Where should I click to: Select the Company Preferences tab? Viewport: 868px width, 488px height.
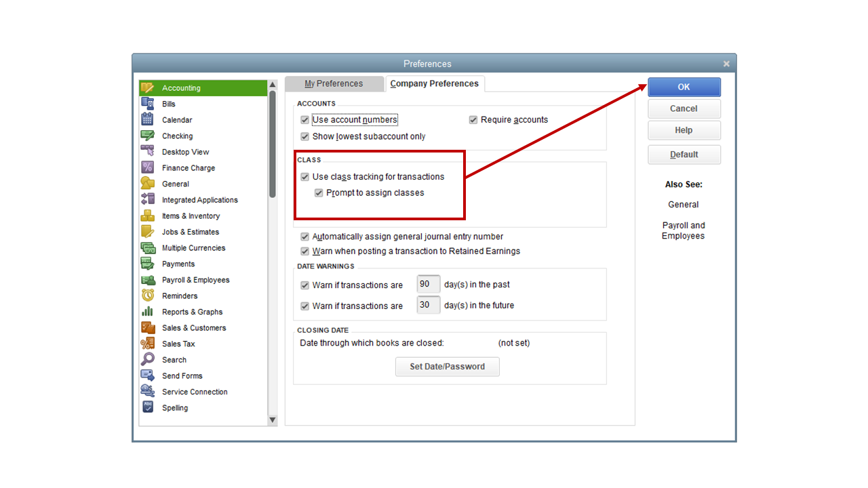(x=435, y=83)
